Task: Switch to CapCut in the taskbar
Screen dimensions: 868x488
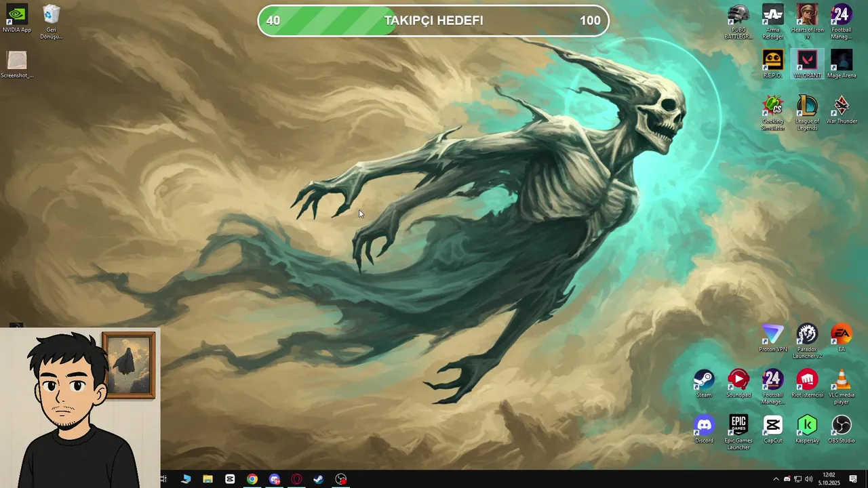Action: click(230, 479)
